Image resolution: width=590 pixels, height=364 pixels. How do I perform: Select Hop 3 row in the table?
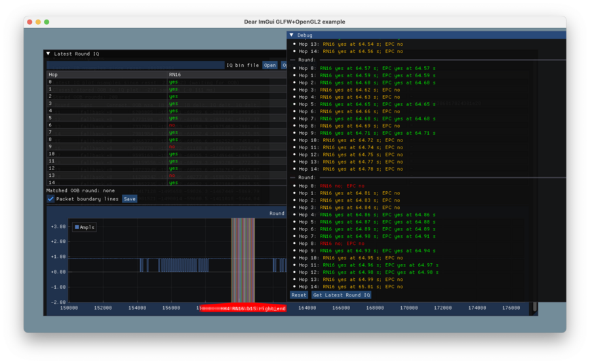167,103
